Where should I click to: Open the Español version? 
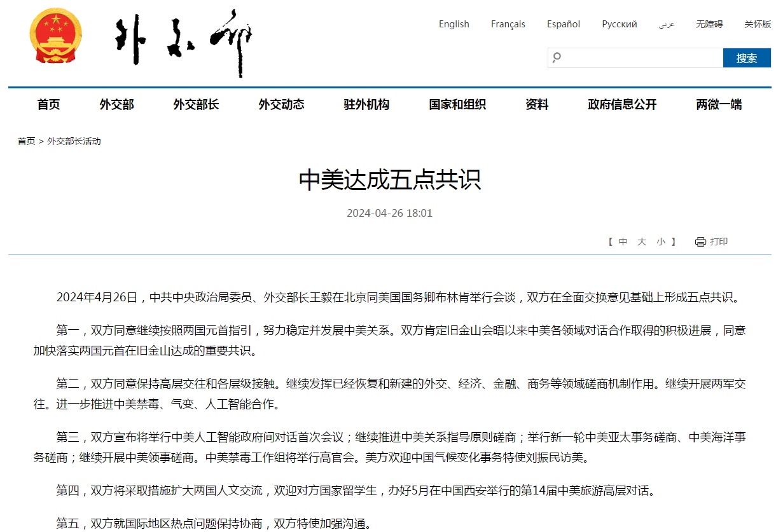click(x=563, y=24)
